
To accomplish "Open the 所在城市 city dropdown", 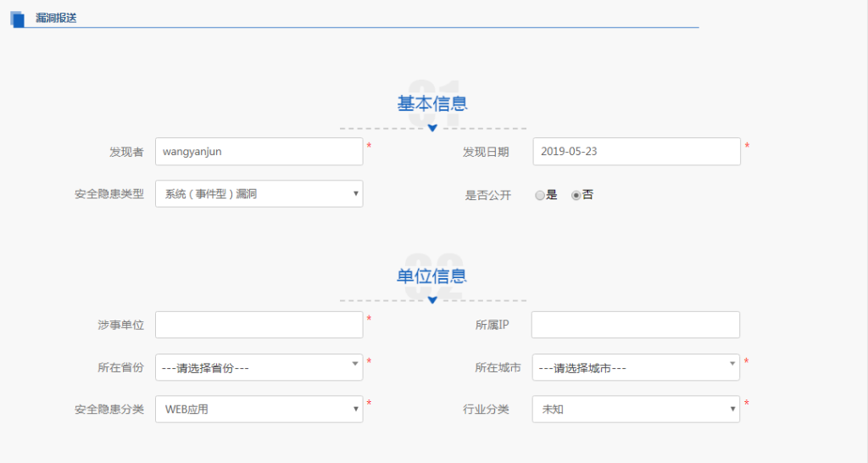I will [x=636, y=367].
